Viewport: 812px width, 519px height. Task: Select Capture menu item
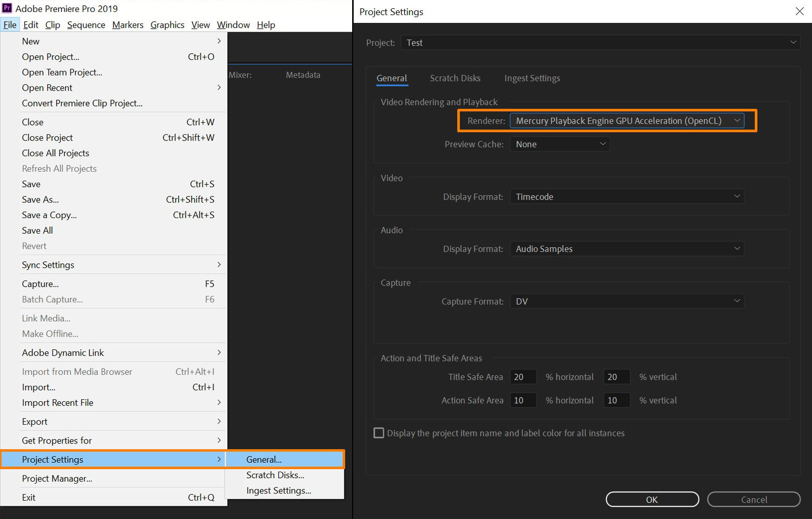pos(113,284)
